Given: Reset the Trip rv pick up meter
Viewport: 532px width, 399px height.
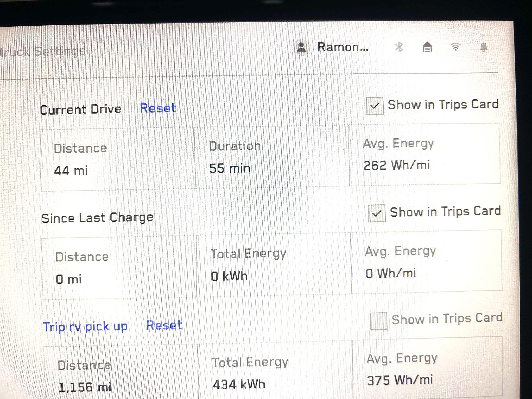Looking at the screenshot, I should point(164,325).
